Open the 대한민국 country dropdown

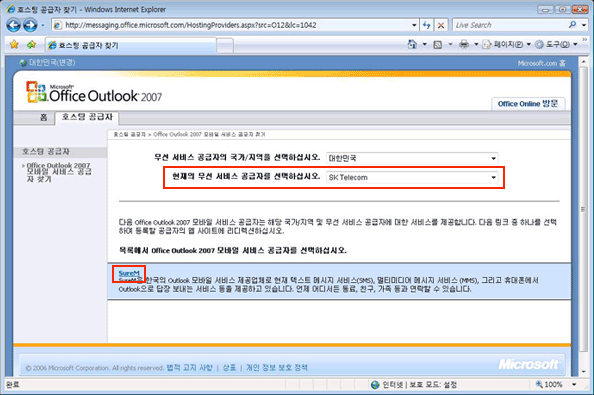click(412, 158)
